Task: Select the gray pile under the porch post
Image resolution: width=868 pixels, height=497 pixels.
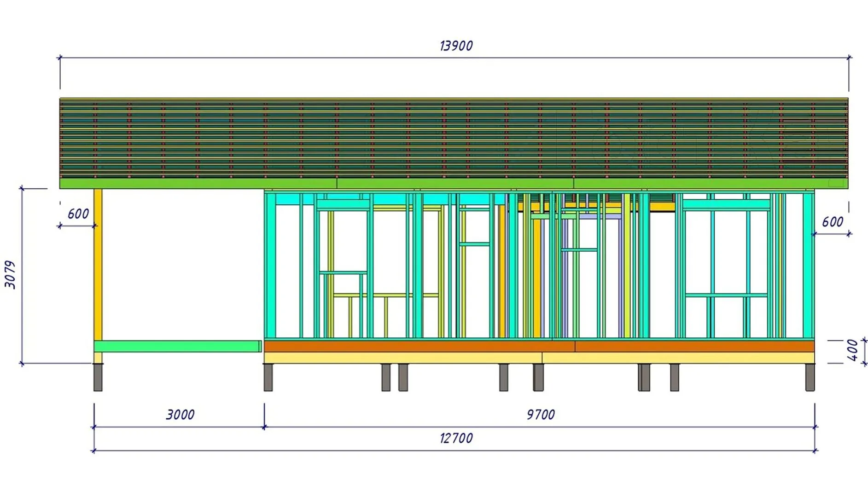Action: coord(98,377)
